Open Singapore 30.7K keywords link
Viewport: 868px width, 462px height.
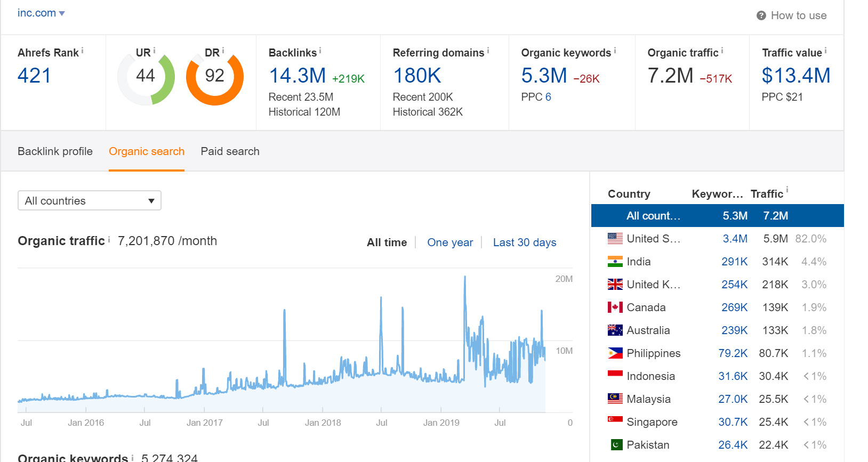[x=733, y=422]
